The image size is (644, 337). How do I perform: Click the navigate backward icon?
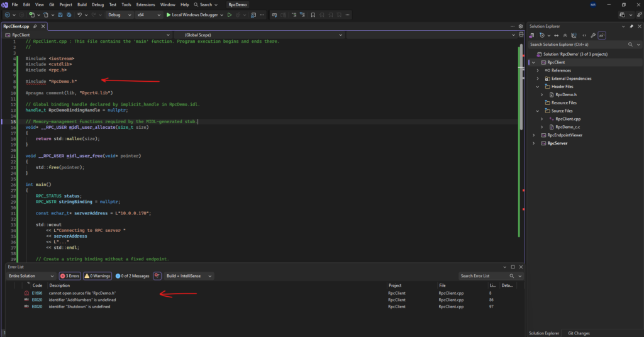pyautogui.click(x=8, y=15)
